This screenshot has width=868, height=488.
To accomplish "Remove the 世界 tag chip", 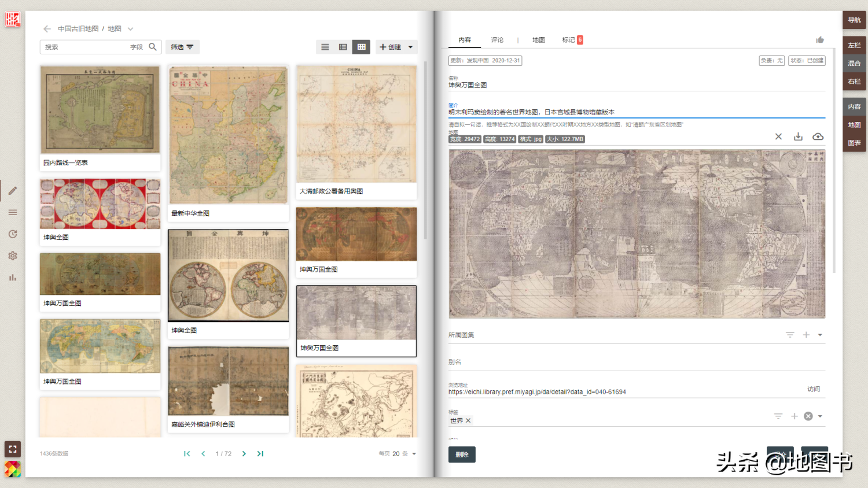I will click(468, 420).
